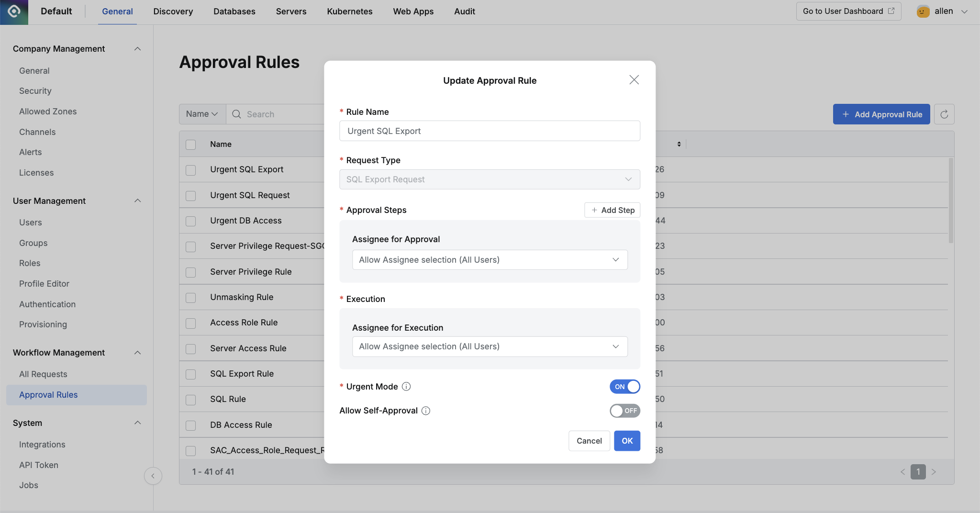Click the search magnifier in the filter bar
The width and height of the screenshot is (980, 513).
pyautogui.click(x=236, y=114)
